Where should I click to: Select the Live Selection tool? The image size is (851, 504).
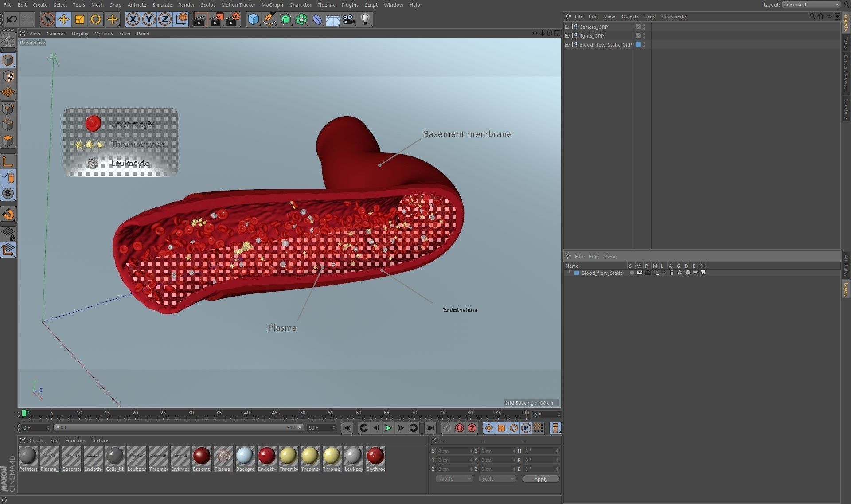(x=47, y=19)
